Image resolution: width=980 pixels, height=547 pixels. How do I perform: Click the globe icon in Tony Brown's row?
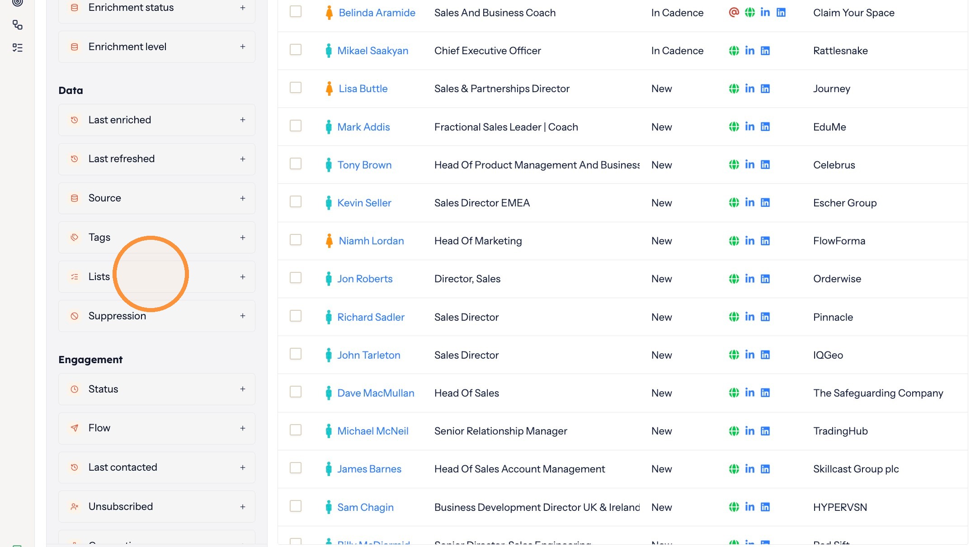[x=734, y=164]
